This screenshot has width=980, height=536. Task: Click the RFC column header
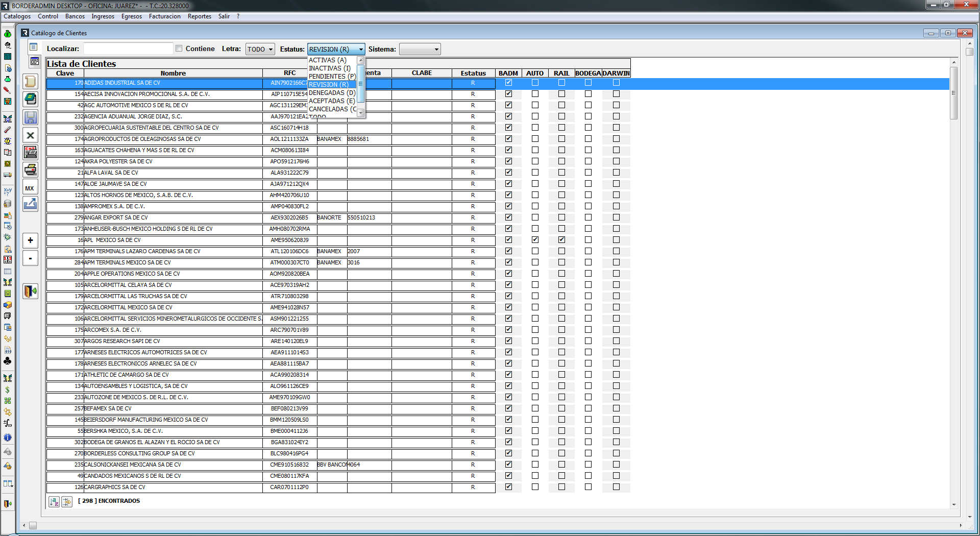coord(290,73)
